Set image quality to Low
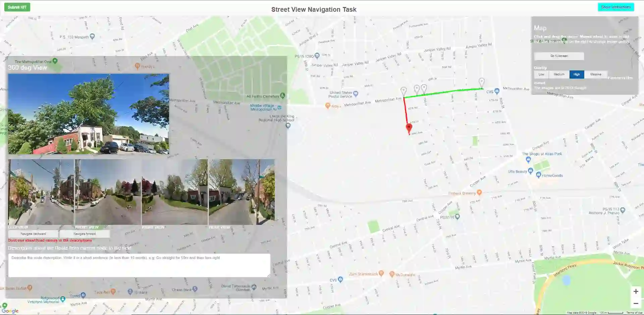The image size is (644, 315). click(541, 74)
